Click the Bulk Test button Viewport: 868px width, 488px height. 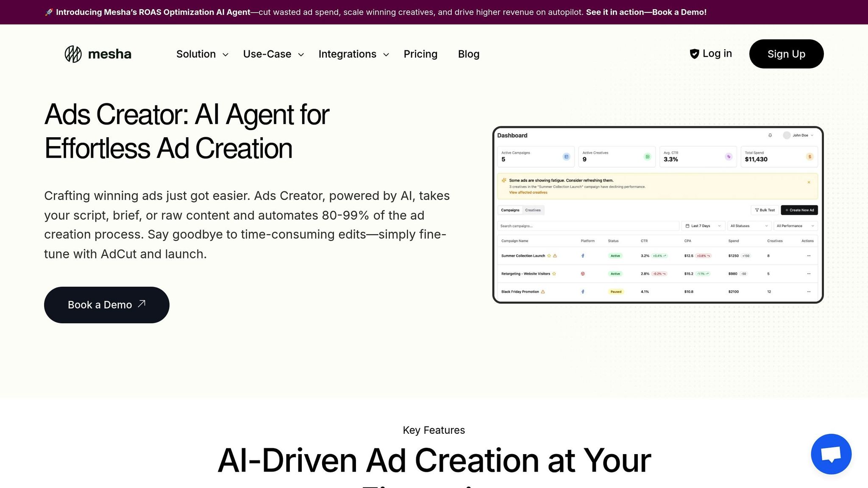click(765, 210)
